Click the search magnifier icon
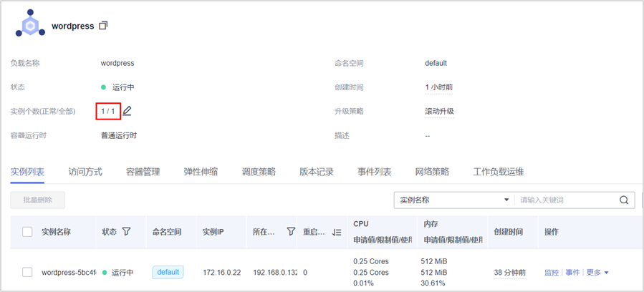Image resolution: width=644 pixels, height=292 pixels. (623, 200)
